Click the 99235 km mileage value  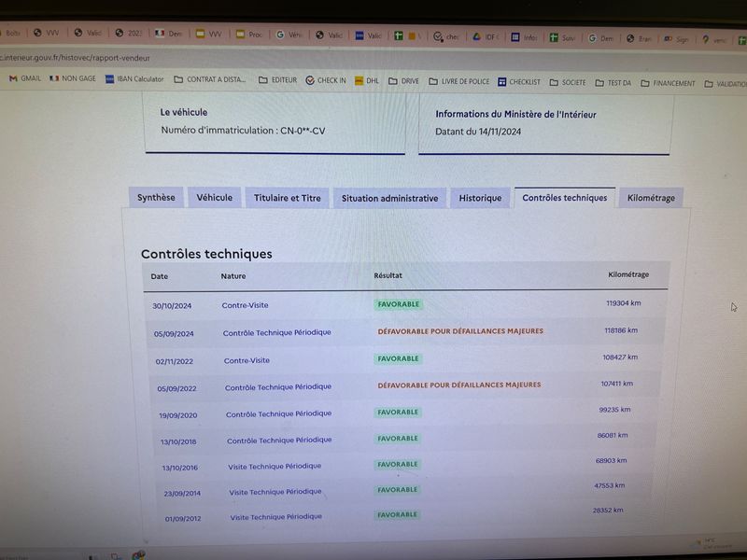614,410
